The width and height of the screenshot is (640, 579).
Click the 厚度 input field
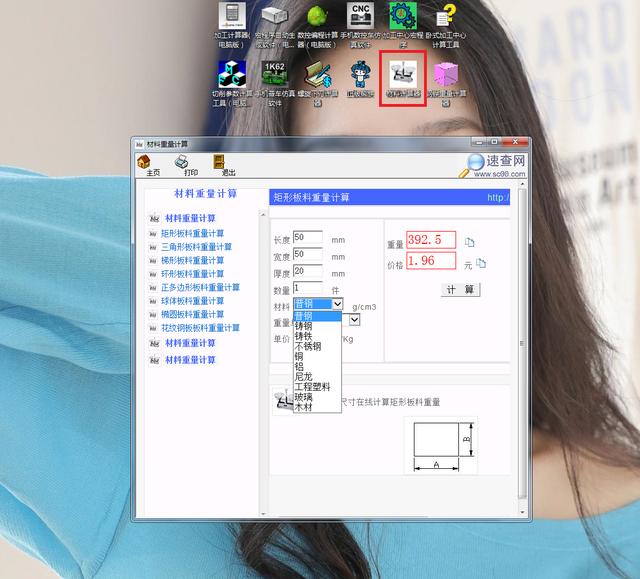[x=308, y=271]
